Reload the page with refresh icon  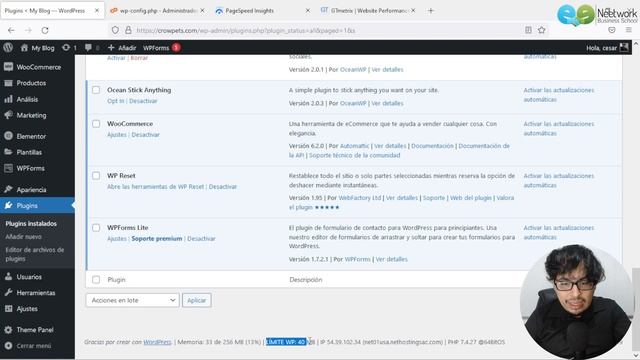point(45,30)
